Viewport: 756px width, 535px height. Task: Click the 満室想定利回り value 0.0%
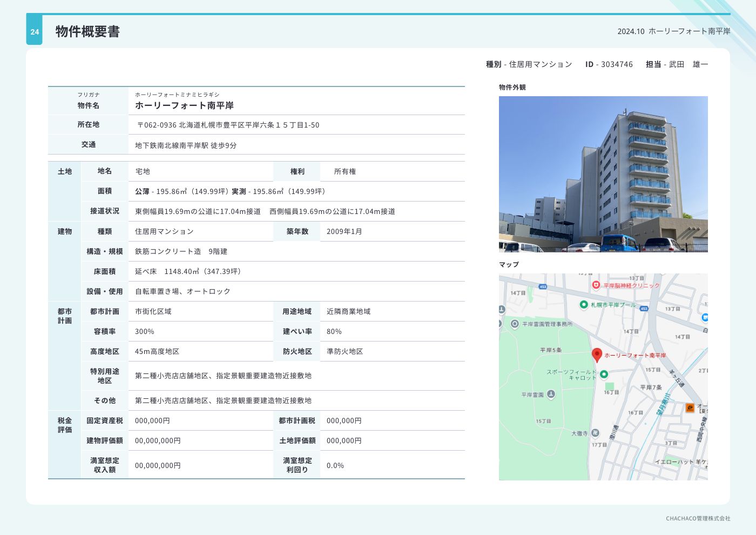(335, 465)
